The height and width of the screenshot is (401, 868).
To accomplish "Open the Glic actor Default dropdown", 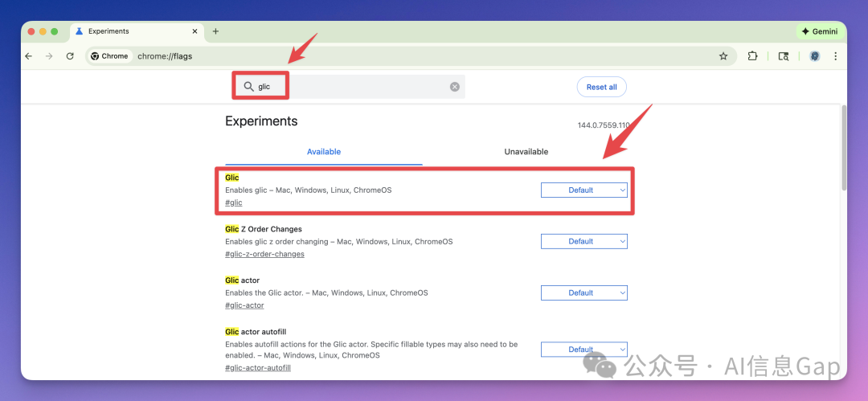I will tap(584, 293).
